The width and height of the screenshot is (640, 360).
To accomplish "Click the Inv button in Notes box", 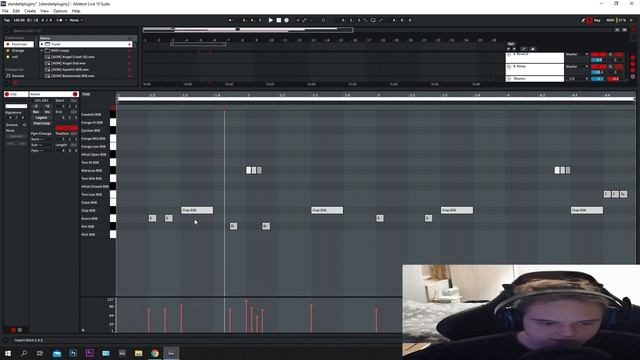I will pos(47,112).
